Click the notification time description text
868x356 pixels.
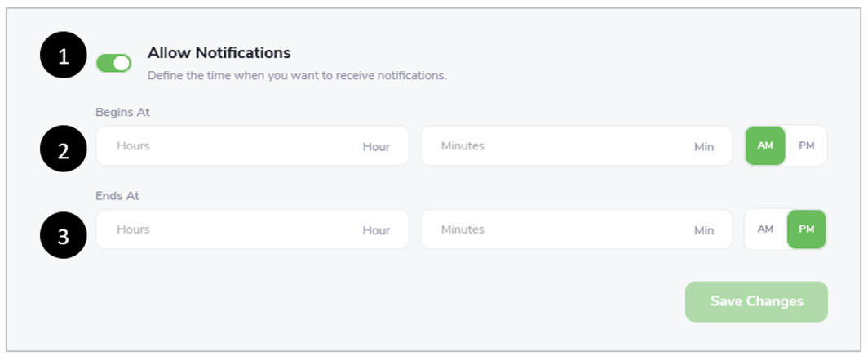pyautogui.click(x=297, y=75)
